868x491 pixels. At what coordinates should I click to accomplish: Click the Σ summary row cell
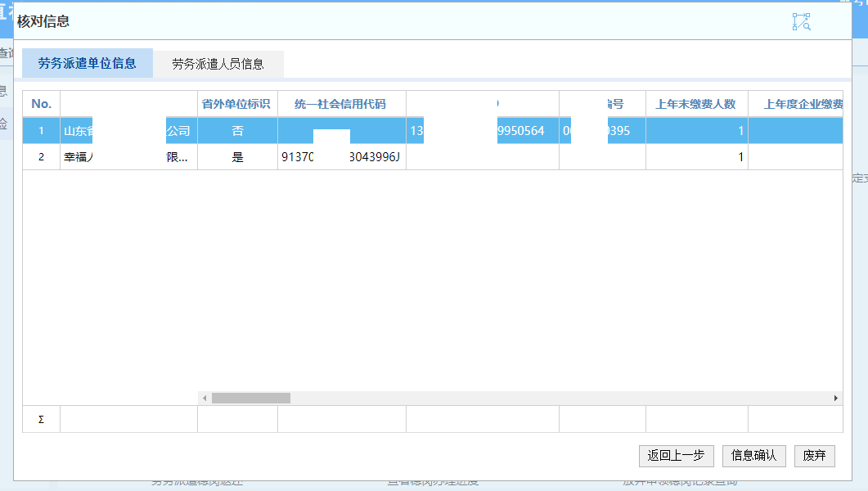coord(41,419)
